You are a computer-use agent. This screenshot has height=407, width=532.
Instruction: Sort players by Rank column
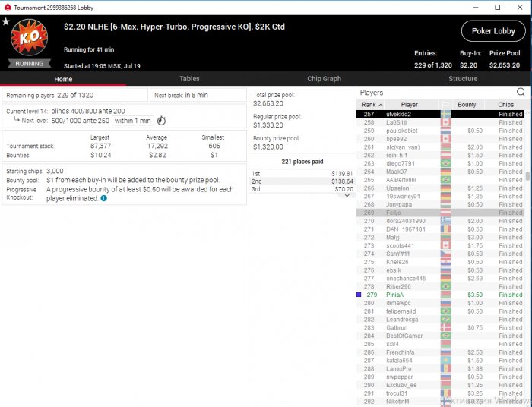(371, 105)
